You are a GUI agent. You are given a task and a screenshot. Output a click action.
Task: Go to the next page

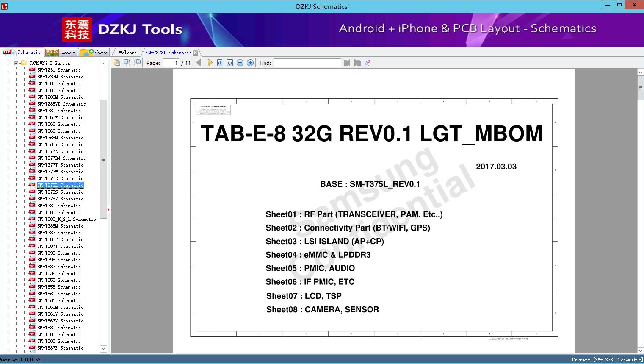click(x=210, y=63)
